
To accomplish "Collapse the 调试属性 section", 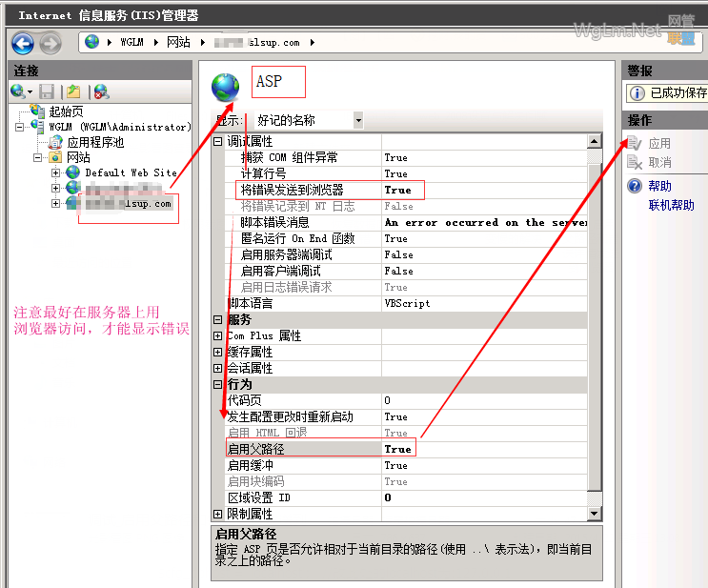I will (x=217, y=141).
